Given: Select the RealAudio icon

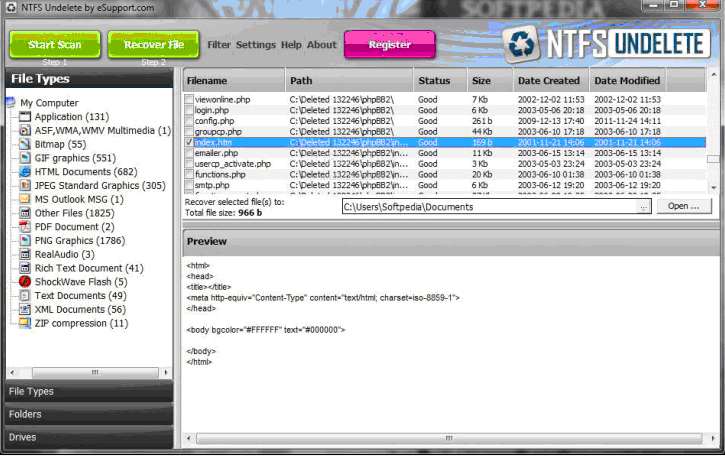Looking at the screenshot, I should pyautogui.click(x=25, y=254).
